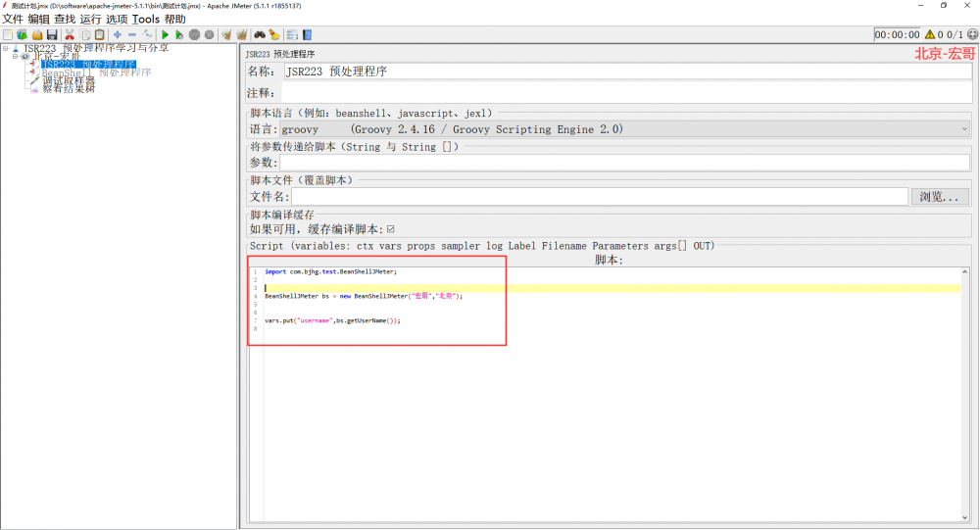Screen dimensions: 980x530
Task: Start the test with green play icon
Action: [165, 35]
